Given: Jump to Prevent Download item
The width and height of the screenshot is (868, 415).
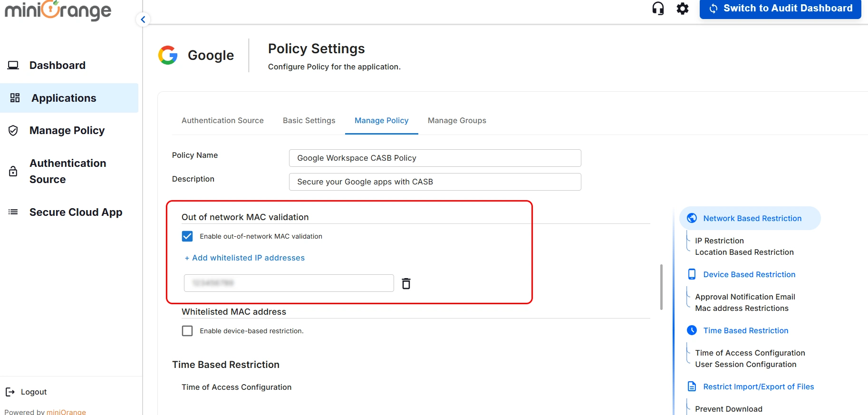Looking at the screenshot, I should pyautogui.click(x=729, y=409).
